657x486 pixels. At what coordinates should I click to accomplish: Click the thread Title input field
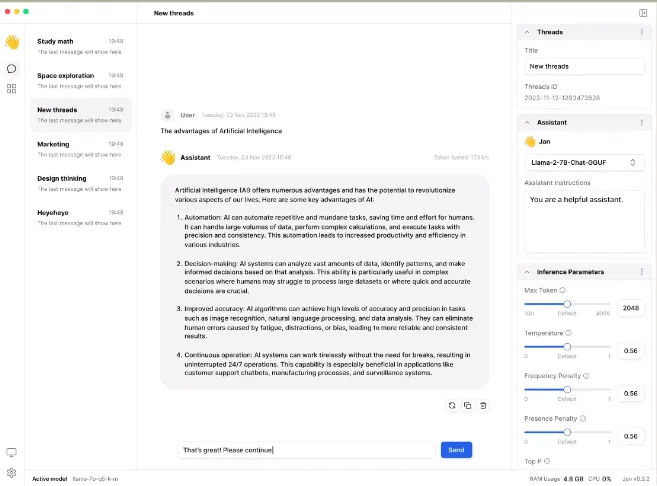click(584, 67)
